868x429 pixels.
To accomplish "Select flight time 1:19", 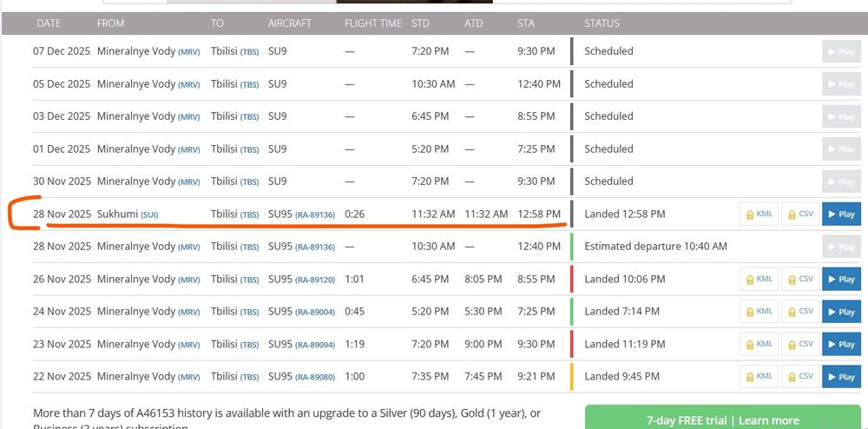I will 354,344.
